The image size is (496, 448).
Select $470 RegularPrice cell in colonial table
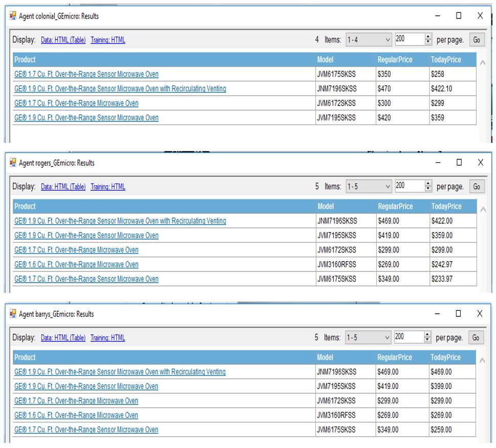click(402, 89)
